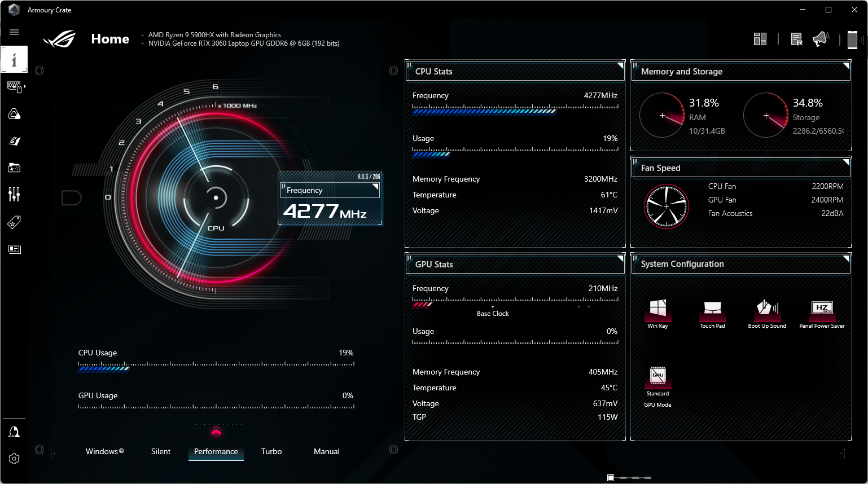Click the '31.8%' RAM percentage
Image resolution: width=868 pixels, height=484 pixels.
click(704, 103)
